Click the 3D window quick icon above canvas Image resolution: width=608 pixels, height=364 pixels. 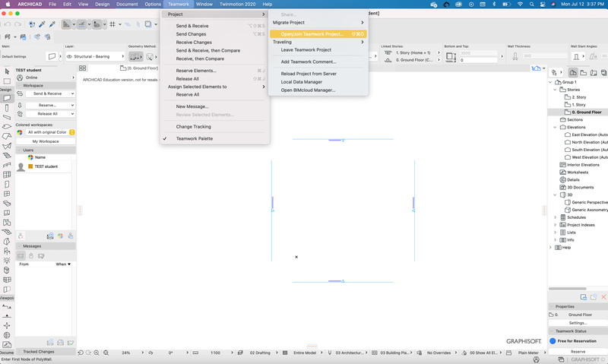coord(537,68)
